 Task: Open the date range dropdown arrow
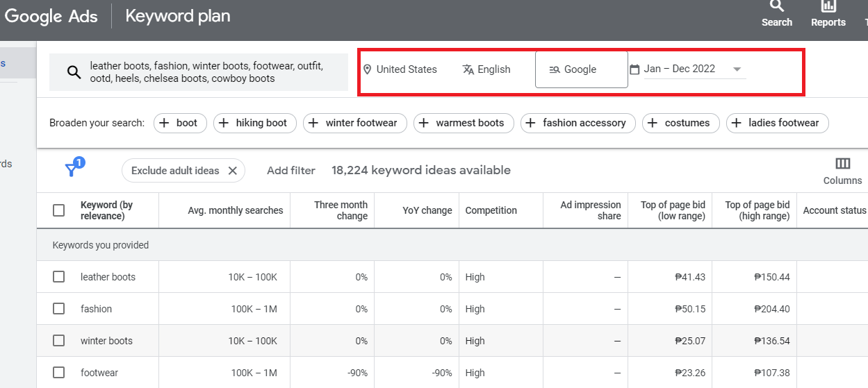pyautogui.click(x=737, y=69)
